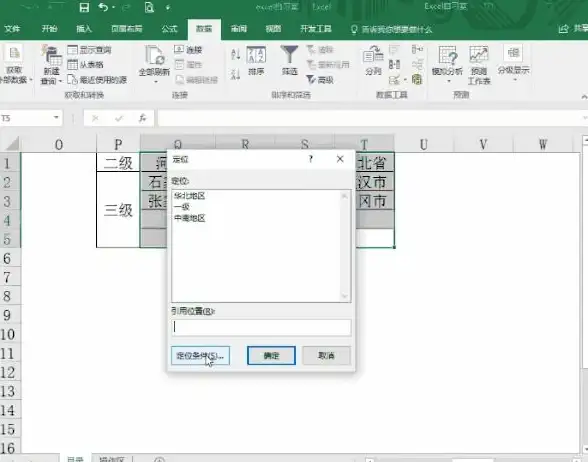Click the Filter funnel icon
The height and width of the screenshot is (462, 588).
[289, 55]
